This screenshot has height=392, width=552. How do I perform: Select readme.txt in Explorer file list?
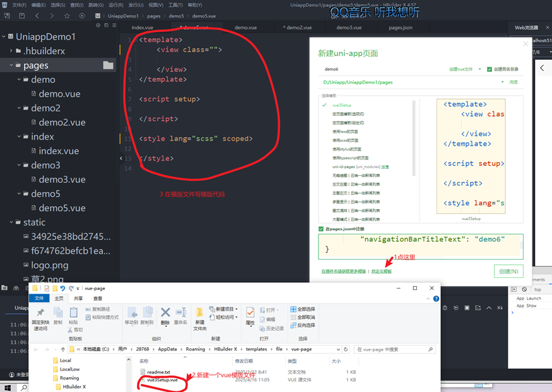coord(158,372)
